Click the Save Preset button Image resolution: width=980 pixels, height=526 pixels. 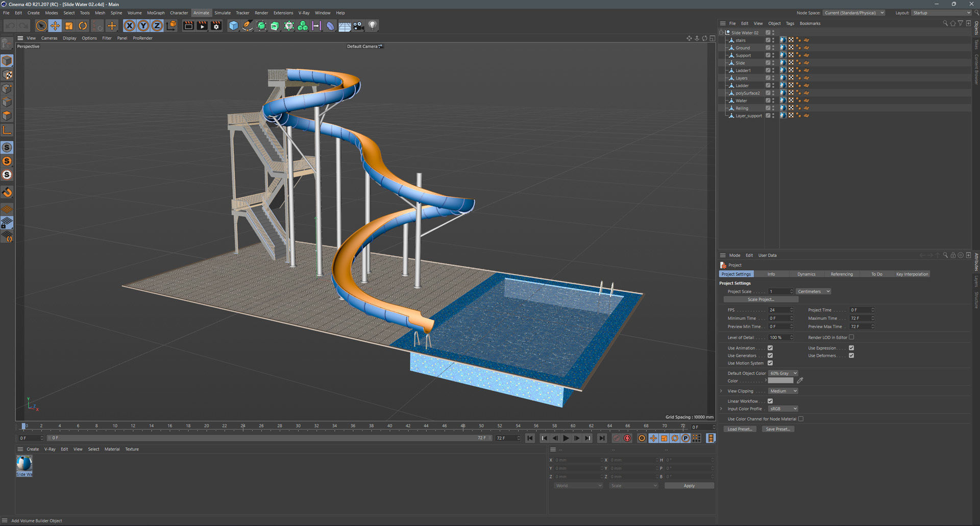click(x=778, y=429)
